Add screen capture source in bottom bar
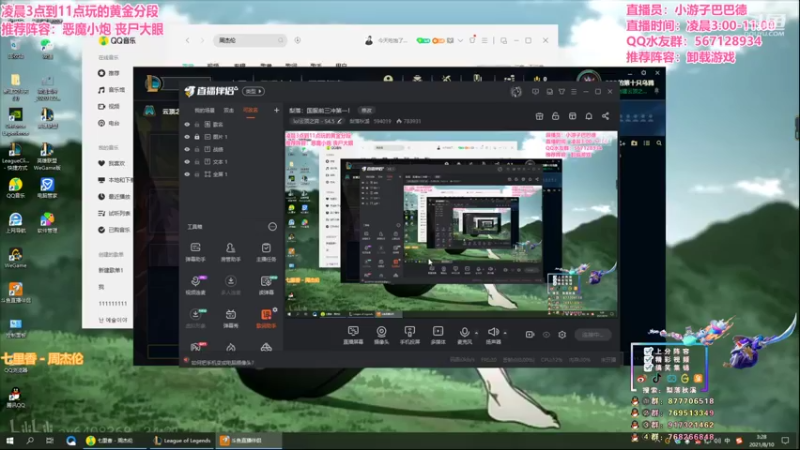 pos(353,335)
